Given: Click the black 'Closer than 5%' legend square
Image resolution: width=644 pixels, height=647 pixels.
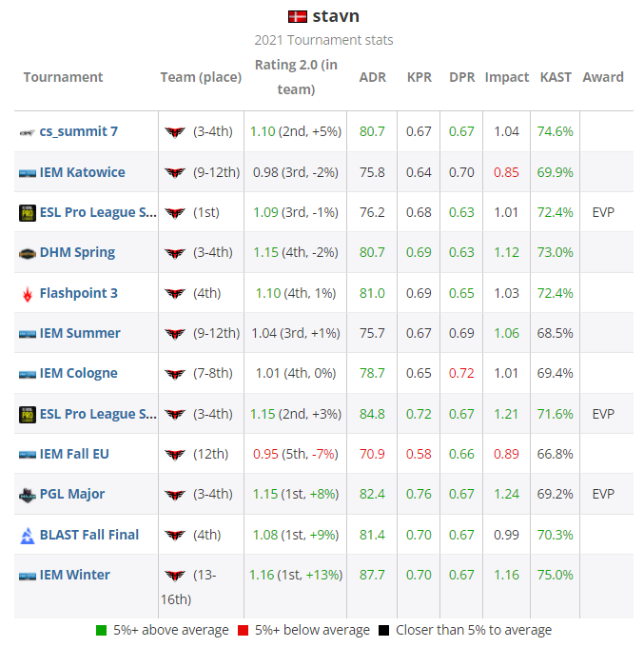Looking at the screenshot, I should coord(383,631).
